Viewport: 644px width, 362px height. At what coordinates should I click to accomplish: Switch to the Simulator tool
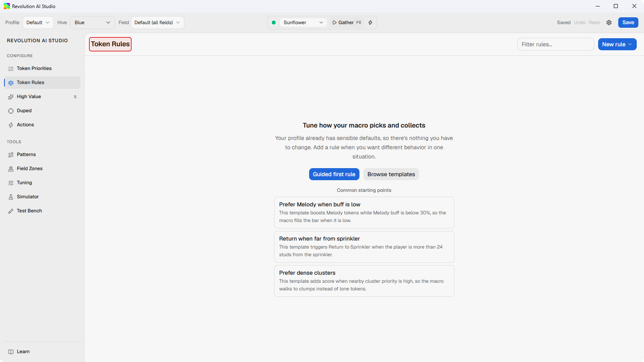pos(42,197)
